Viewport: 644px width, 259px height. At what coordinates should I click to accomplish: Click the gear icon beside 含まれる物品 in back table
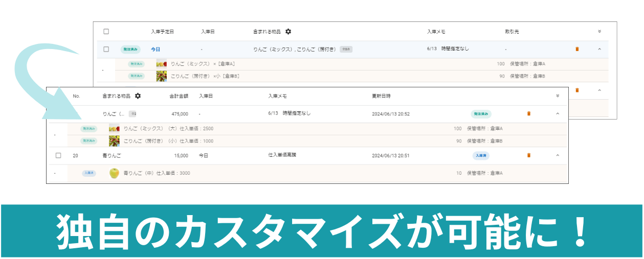point(288,32)
